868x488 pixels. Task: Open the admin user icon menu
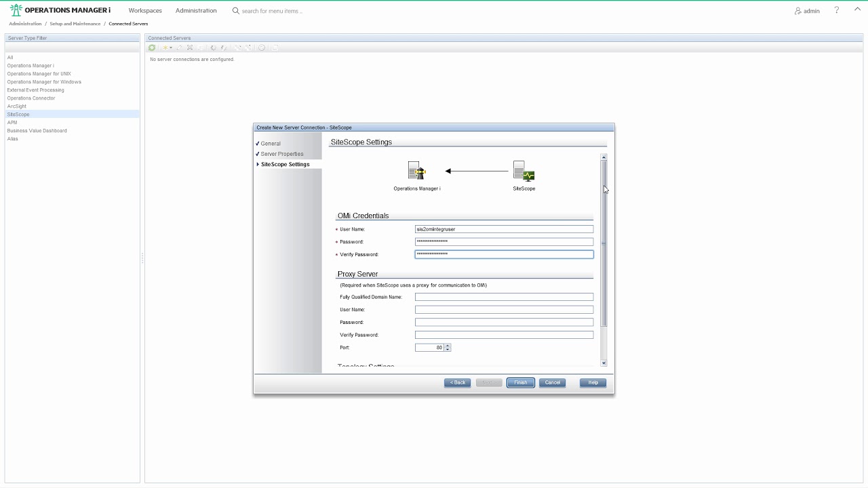(798, 11)
